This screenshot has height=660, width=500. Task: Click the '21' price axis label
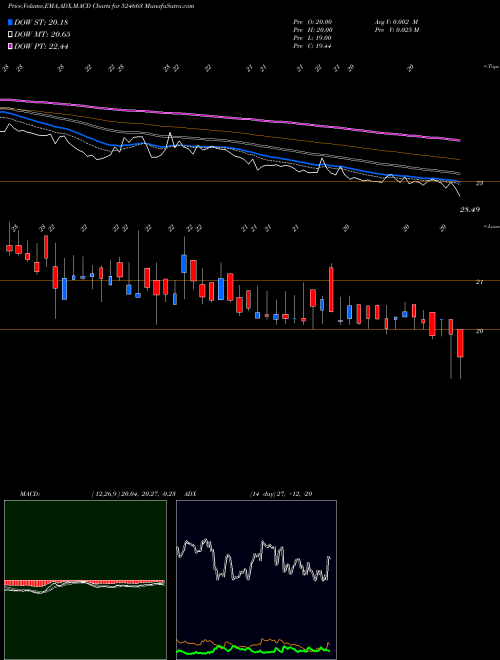[x=479, y=282]
